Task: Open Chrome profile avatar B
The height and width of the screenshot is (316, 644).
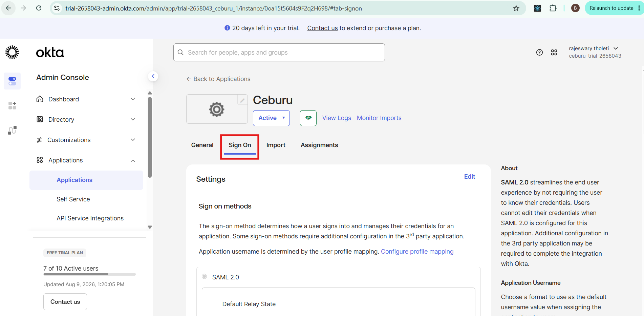Action: pos(575,8)
